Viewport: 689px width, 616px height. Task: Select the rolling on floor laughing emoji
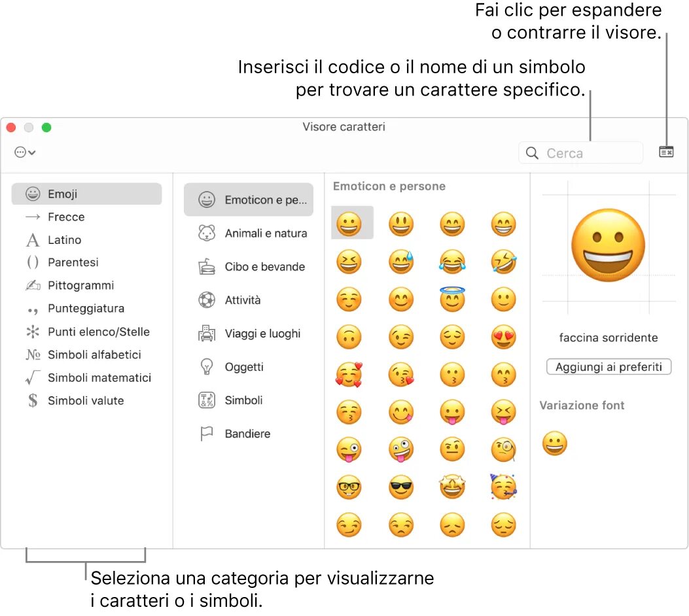coord(504,262)
